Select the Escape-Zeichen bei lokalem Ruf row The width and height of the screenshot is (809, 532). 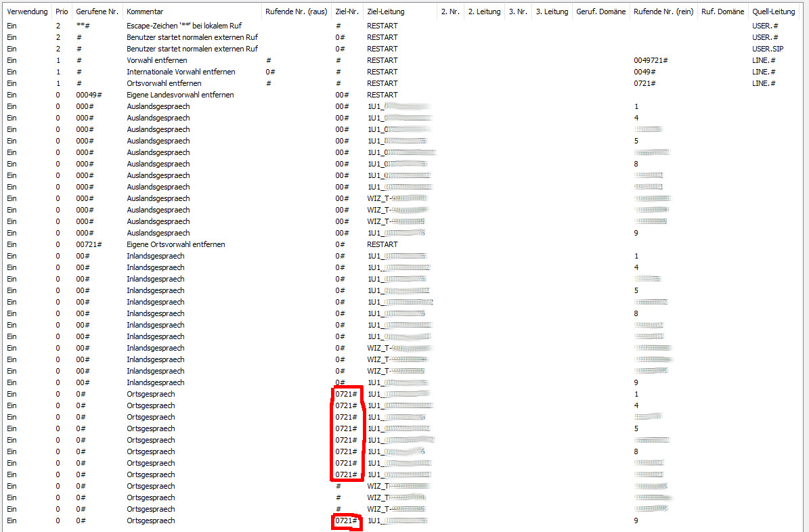pos(183,26)
